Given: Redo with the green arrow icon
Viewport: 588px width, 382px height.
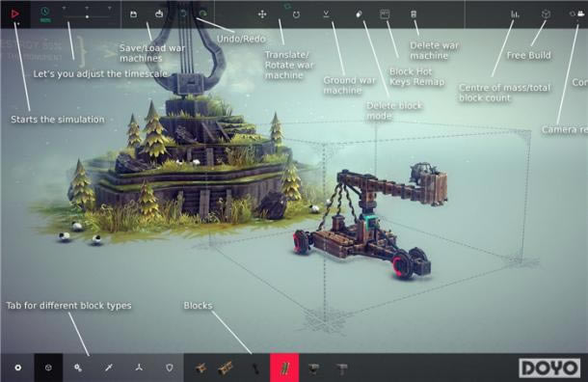Looking at the screenshot, I should pyautogui.click(x=202, y=14).
